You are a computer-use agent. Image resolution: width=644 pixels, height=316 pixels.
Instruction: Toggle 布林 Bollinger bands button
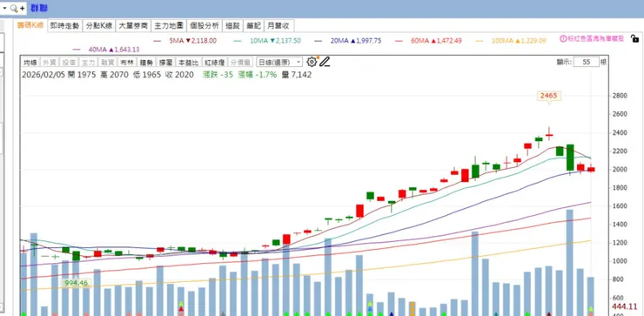tap(126, 63)
